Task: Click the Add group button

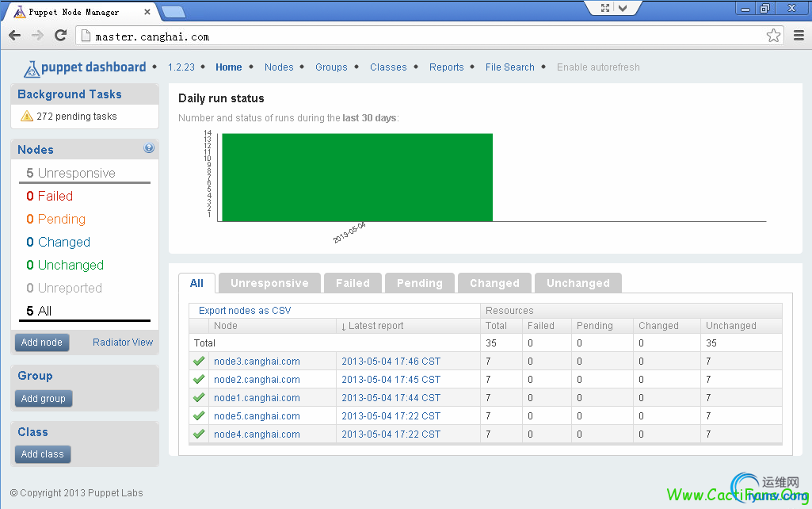Action: [44, 398]
